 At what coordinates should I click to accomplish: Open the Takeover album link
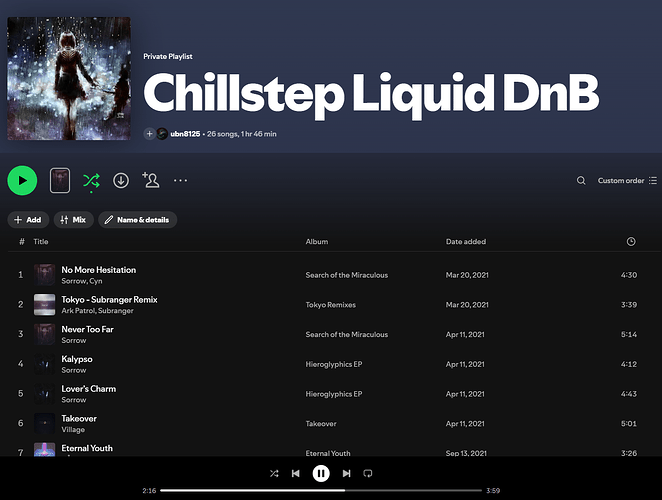[321, 424]
